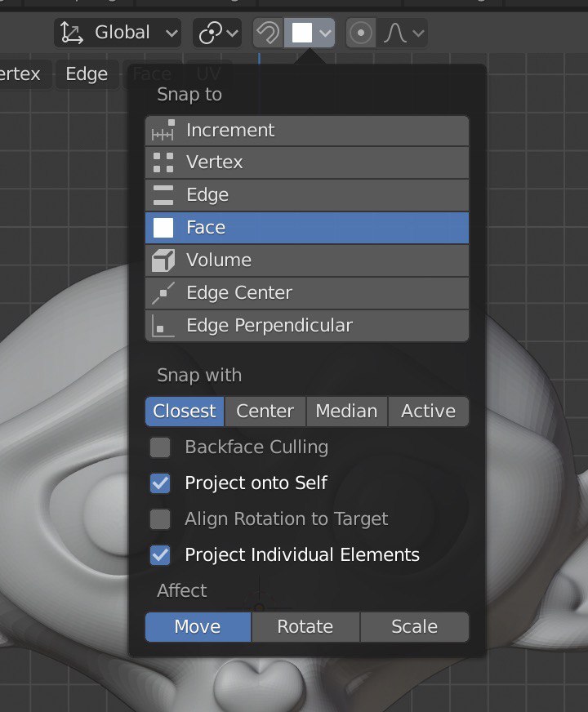Set Snap with to Median
The height and width of the screenshot is (712, 588).
tap(347, 412)
